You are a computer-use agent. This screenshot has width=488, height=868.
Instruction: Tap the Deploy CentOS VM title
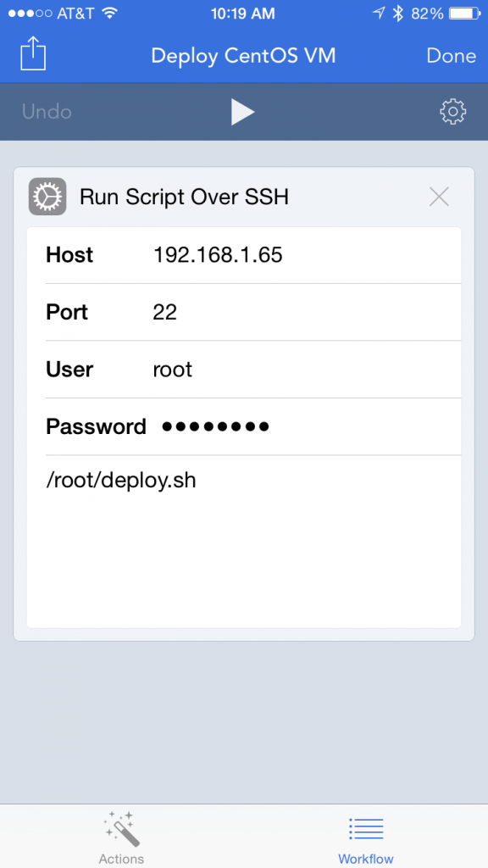point(243,56)
